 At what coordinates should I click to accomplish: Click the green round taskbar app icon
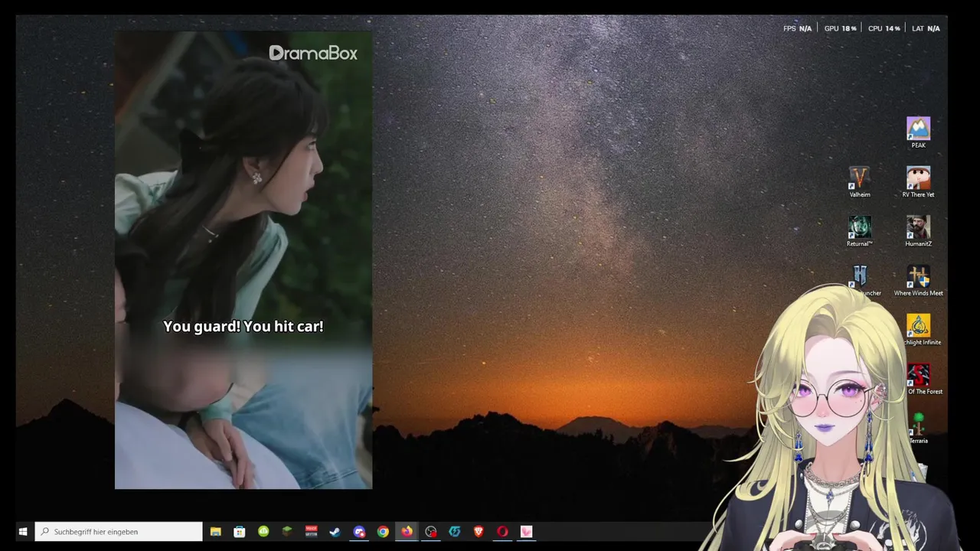point(263,531)
